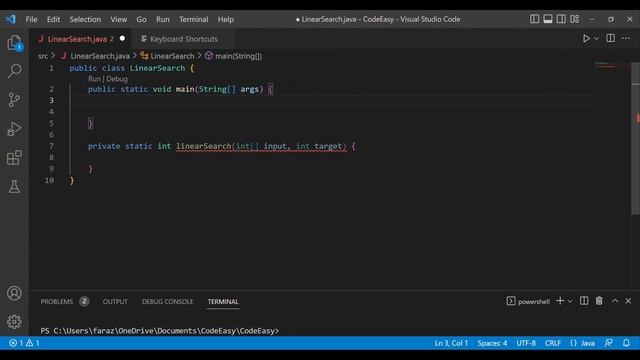The image size is (640, 360).
Task: Click the minimap code preview
Action: [x=612, y=65]
